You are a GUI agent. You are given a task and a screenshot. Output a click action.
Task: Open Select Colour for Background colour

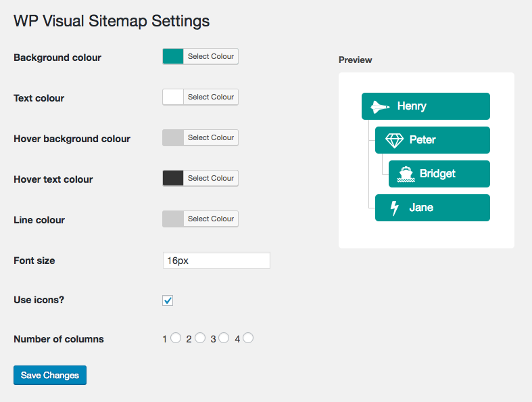point(211,56)
